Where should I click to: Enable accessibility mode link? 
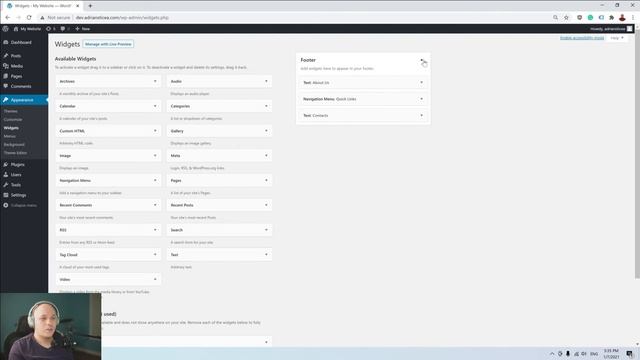pos(582,38)
